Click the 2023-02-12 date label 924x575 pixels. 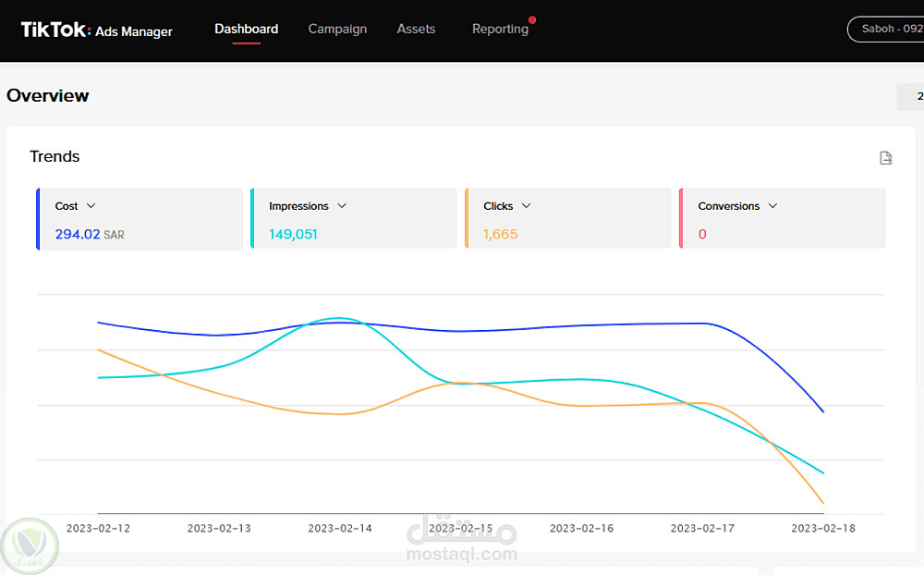coord(99,529)
